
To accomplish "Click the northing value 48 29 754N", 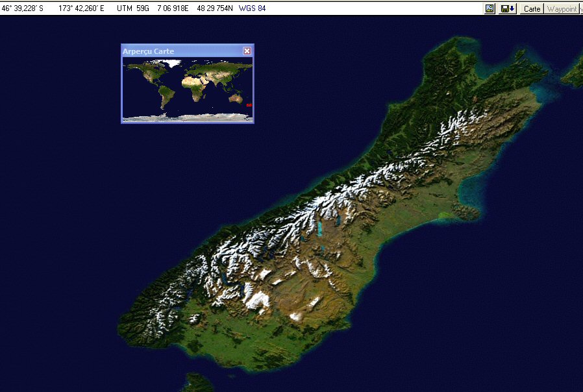I will (214, 8).
